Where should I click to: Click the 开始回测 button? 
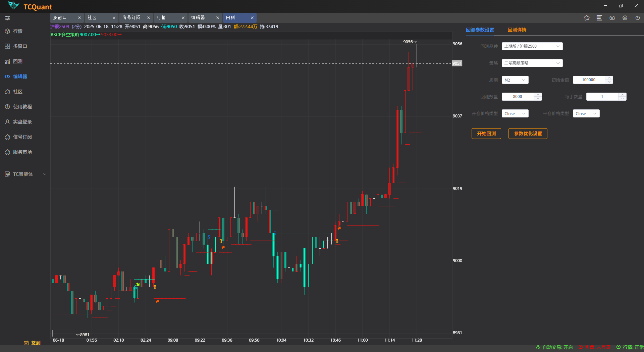coord(486,134)
